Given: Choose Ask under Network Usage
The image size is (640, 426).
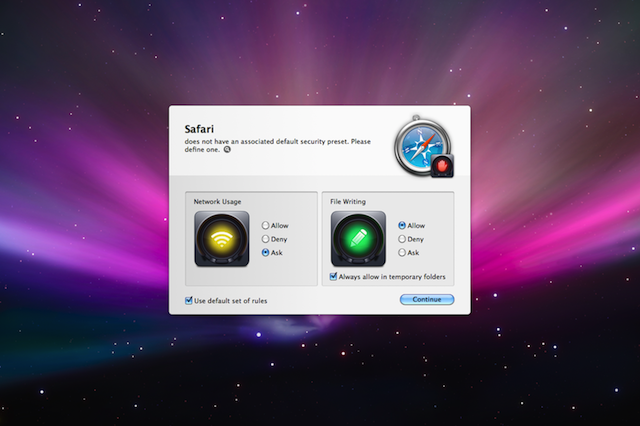Looking at the screenshot, I should pyautogui.click(x=265, y=253).
